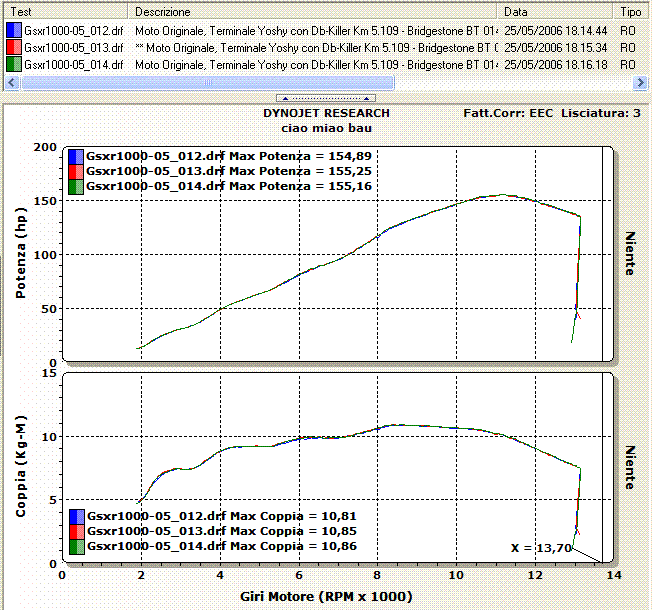Click the Coppia (Kg-M) axis label
Viewport: 652px width, 610px height.
18,467
